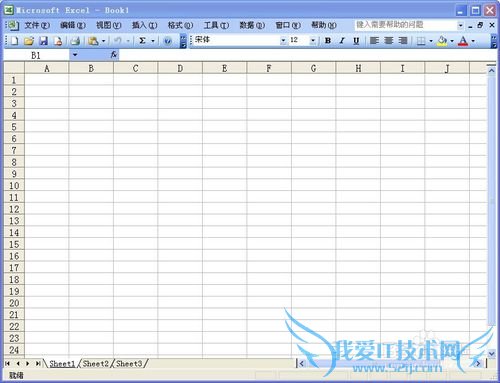Screen dimensions: 500x383
Task: Click the Fill Color paint bucket icon
Action: click(x=442, y=41)
